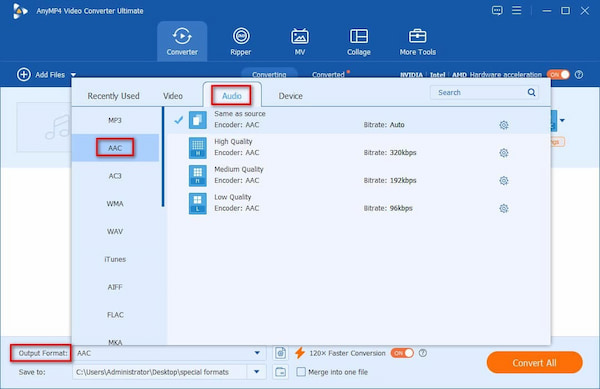Choose the Medium Quality 192kbps preset

(359, 175)
